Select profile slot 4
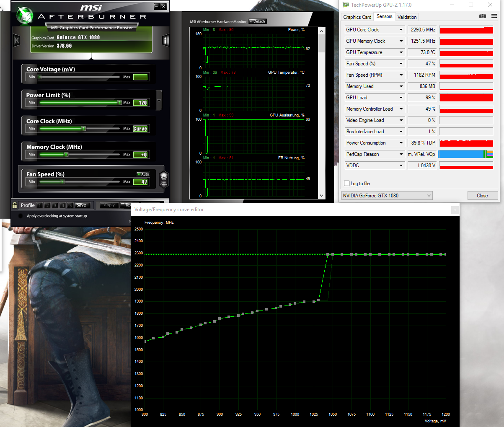Screen dimensions: 504x427 pos(63,205)
